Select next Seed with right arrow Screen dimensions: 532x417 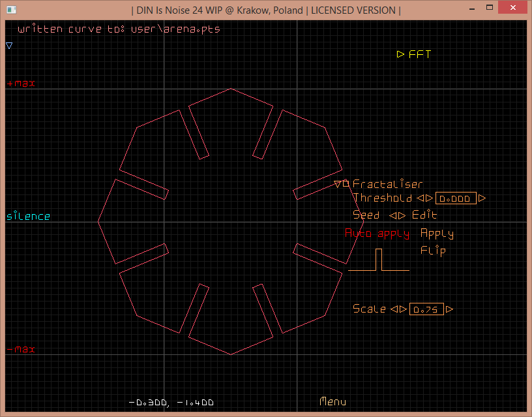click(x=402, y=215)
